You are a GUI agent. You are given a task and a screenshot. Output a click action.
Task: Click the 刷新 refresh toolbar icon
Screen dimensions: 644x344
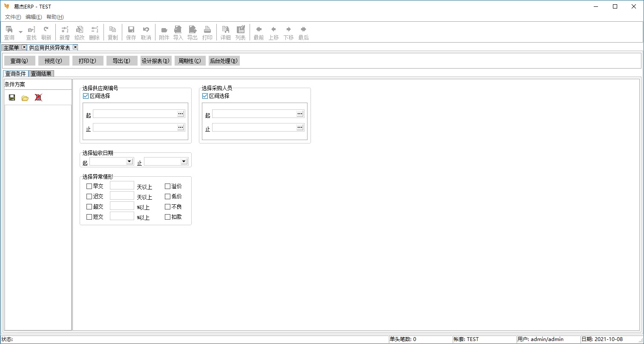[46, 33]
